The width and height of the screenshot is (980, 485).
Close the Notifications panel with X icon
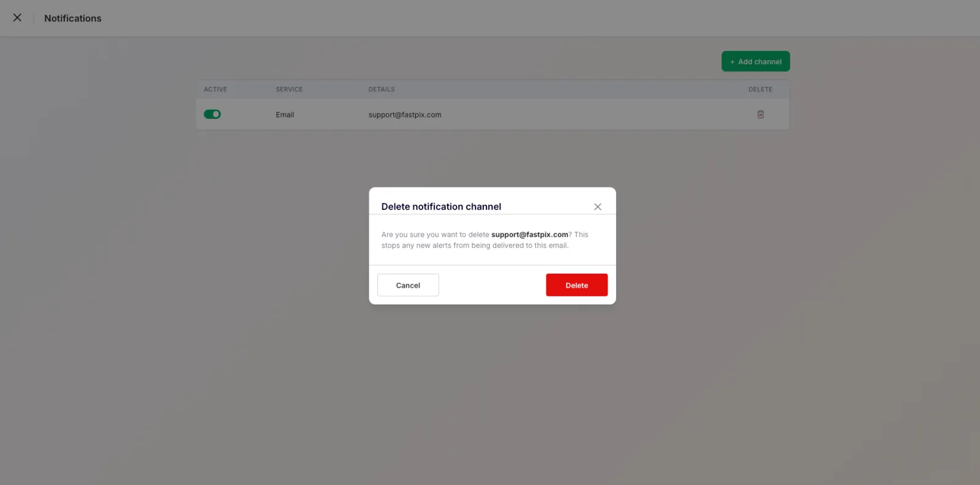[x=17, y=18]
